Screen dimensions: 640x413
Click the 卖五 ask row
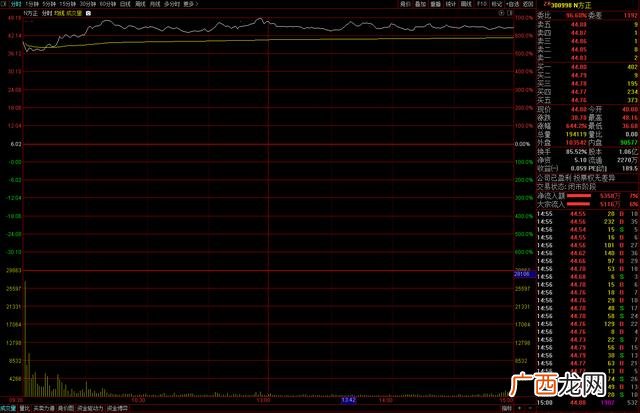pyautogui.click(x=588, y=24)
